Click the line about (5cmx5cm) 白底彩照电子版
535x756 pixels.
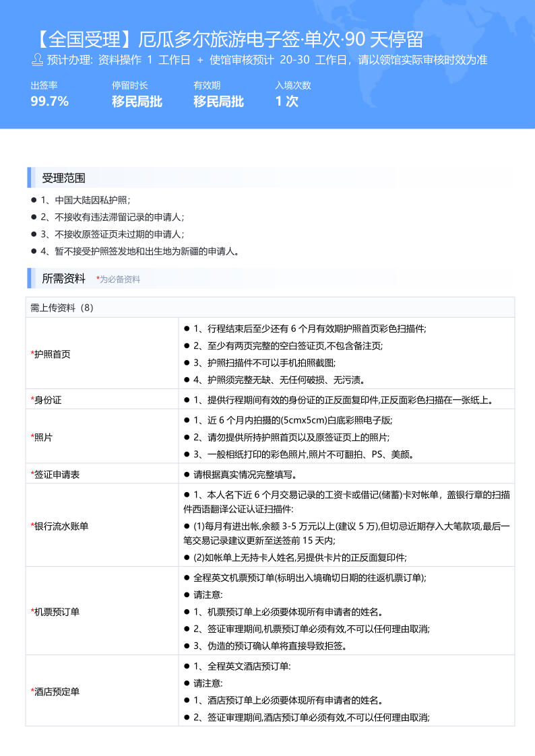coord(293,421)
